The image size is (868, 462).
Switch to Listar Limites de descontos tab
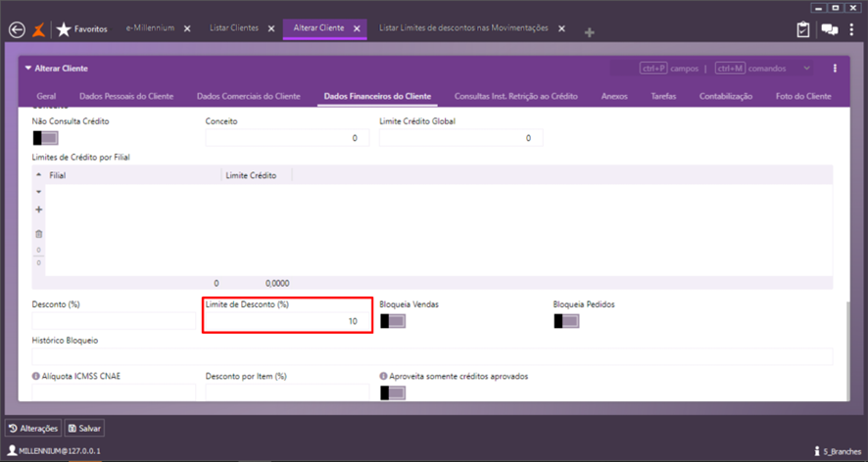[463, 28]
